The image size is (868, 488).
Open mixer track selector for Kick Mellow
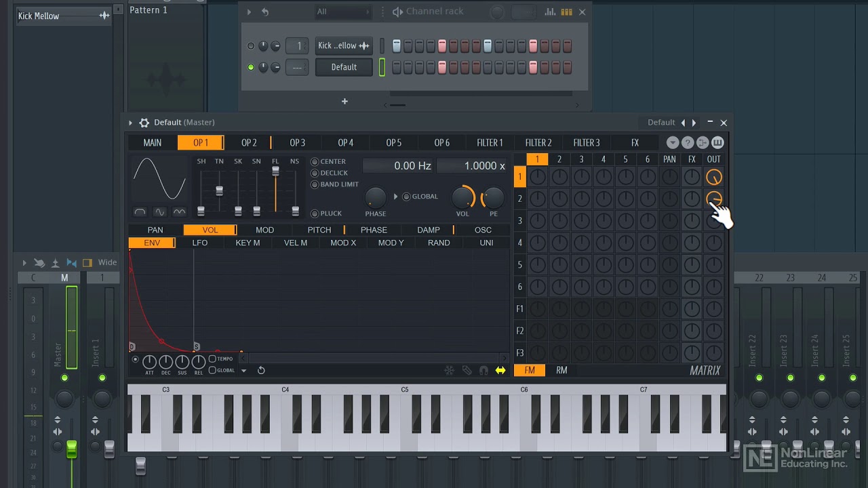click(x=297, y=46)
